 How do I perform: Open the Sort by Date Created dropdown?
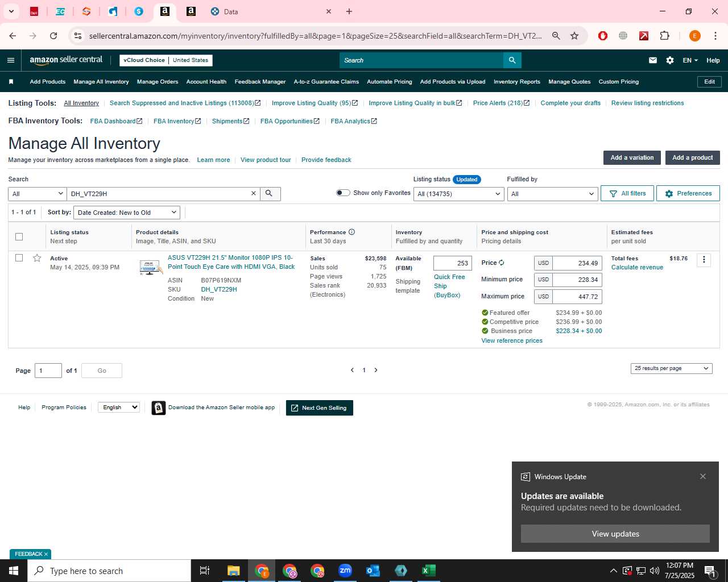click(x=127, y=213)
